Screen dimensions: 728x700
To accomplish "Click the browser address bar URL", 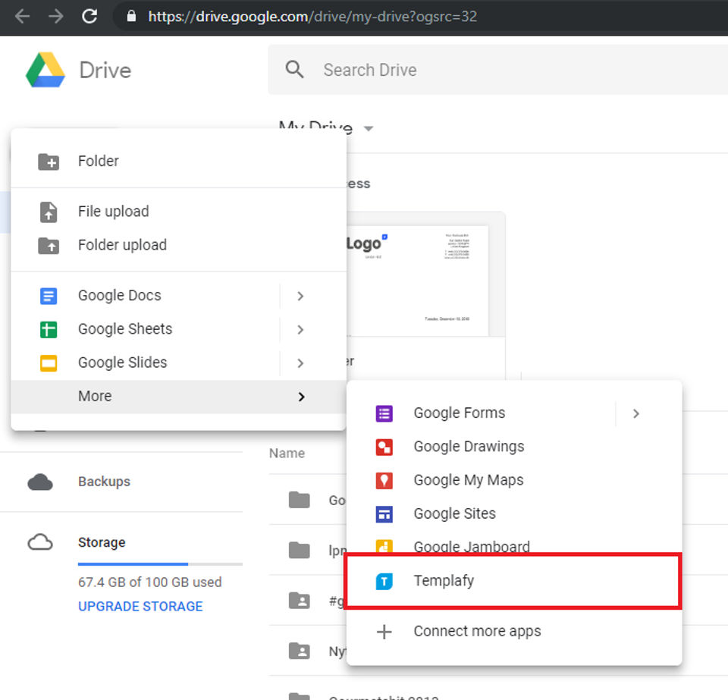I will [312, 17].
